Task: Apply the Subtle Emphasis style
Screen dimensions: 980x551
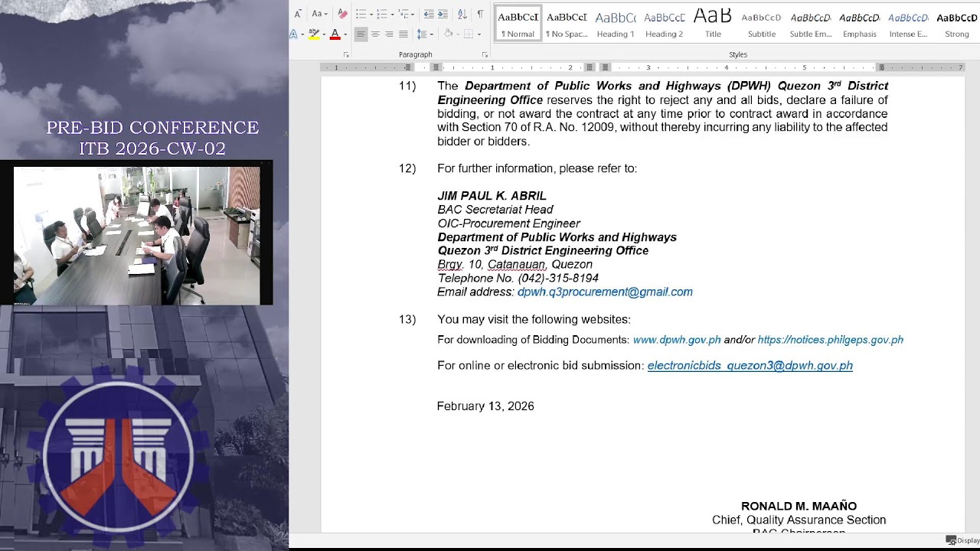Action: pos(811,23)
